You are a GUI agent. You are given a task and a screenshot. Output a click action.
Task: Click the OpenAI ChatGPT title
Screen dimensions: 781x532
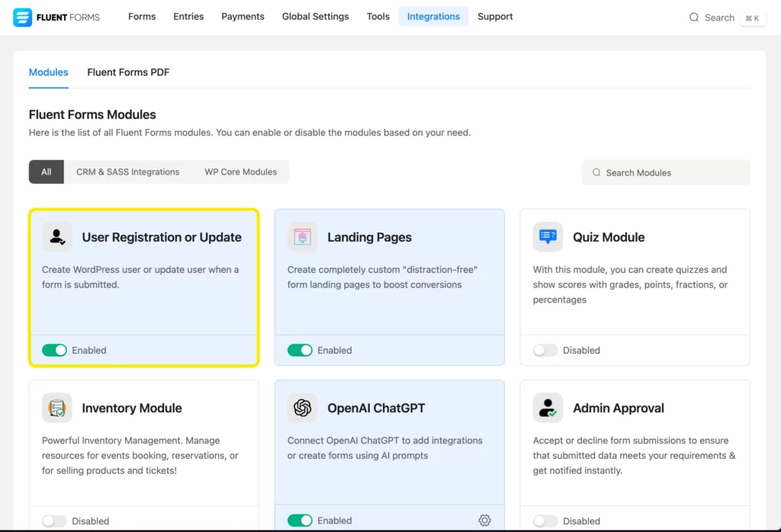point(376,408)
